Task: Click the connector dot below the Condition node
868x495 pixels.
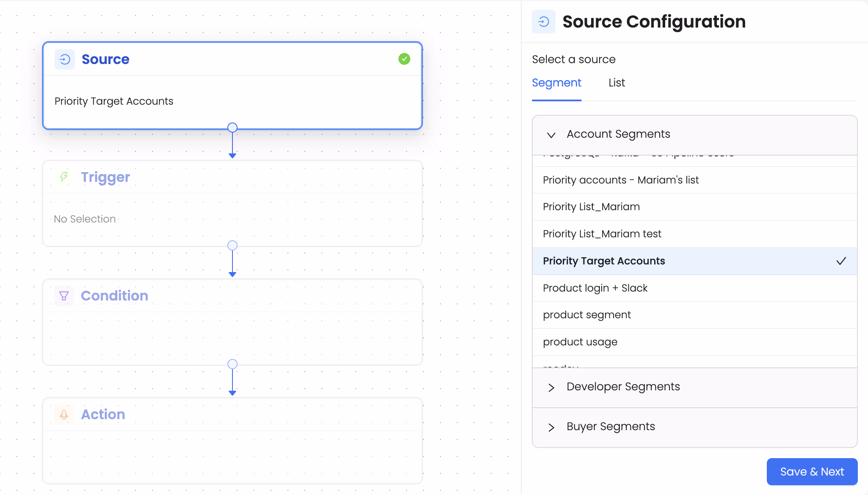Action: click(232, 364)
